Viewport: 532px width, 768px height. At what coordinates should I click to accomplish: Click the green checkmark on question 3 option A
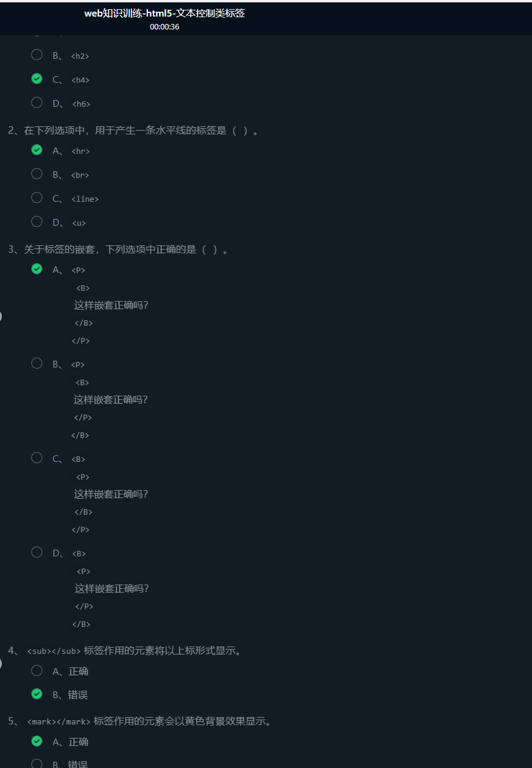tap(36, 269)
